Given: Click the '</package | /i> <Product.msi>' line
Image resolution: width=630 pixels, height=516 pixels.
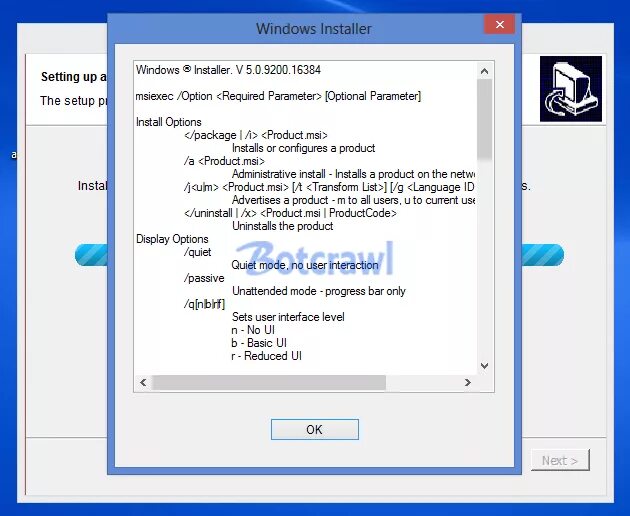Looking at the screenshot, I should point(256,135).
